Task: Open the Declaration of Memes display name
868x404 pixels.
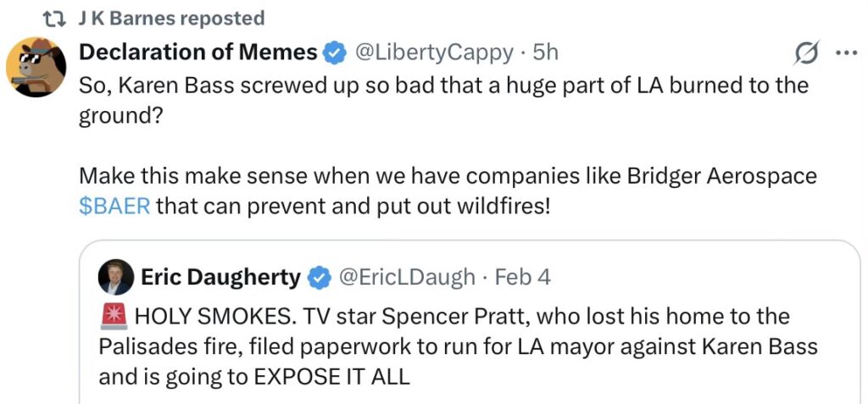Action: click(x=198, y=53)
